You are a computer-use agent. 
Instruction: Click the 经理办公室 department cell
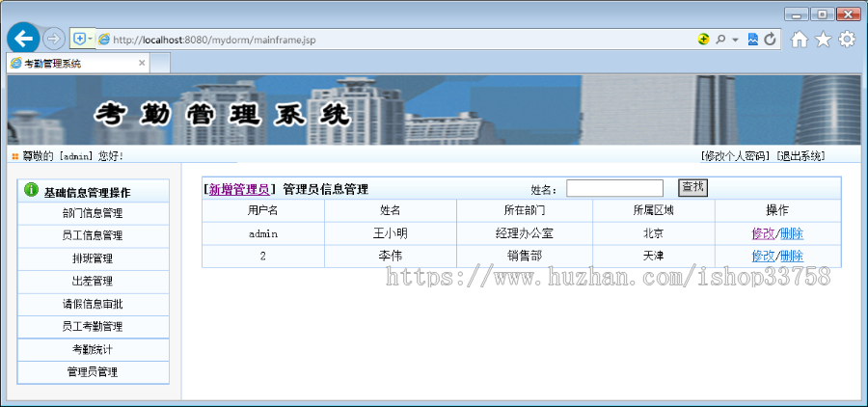[x=525, y=233]
